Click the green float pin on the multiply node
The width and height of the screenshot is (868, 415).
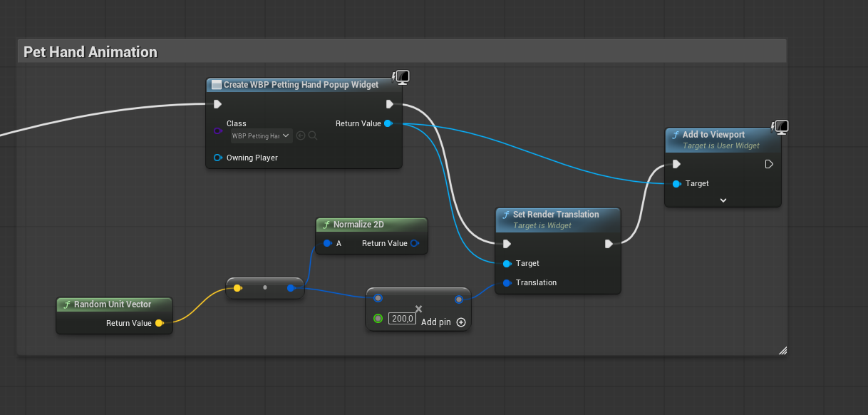[378, 318]
